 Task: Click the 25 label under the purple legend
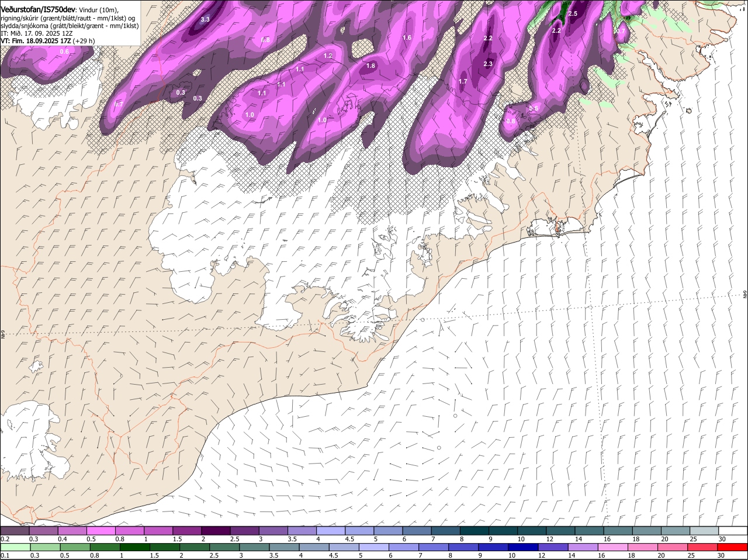694,539
